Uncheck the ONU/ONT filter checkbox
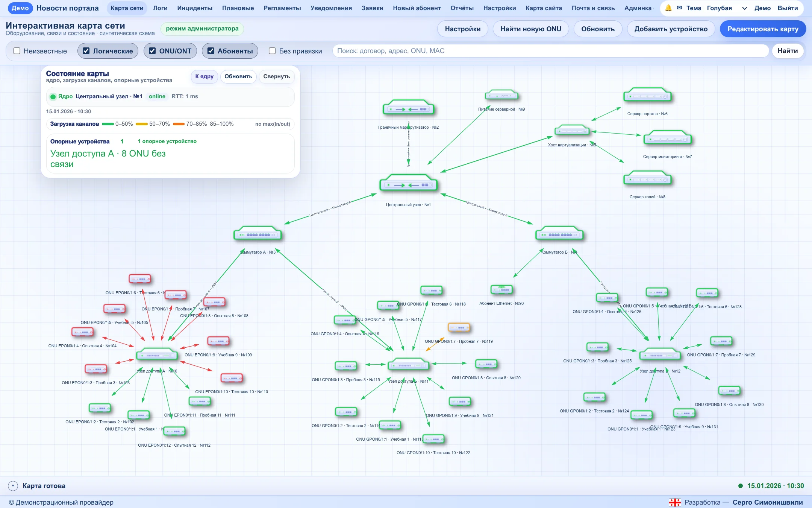Viewport: 812px width, 508px height. 152,51
